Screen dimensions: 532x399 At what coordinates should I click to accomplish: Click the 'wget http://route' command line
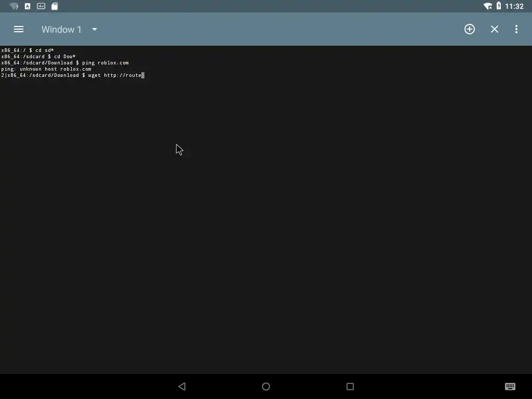coord(73,75)
